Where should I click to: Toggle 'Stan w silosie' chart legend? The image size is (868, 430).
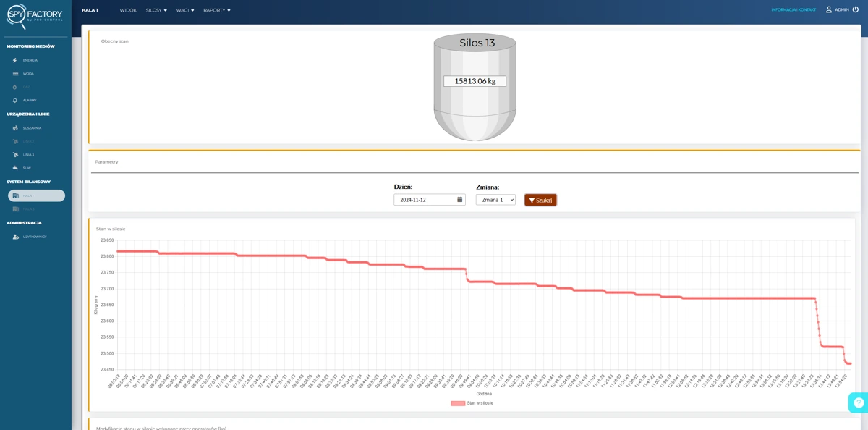point(472,403)
